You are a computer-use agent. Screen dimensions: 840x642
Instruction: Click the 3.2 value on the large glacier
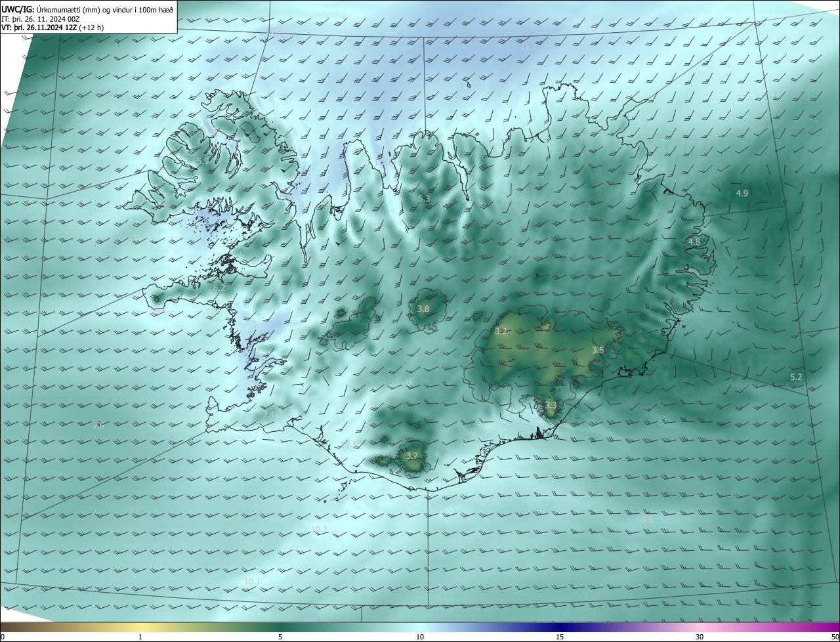(501, 331)
